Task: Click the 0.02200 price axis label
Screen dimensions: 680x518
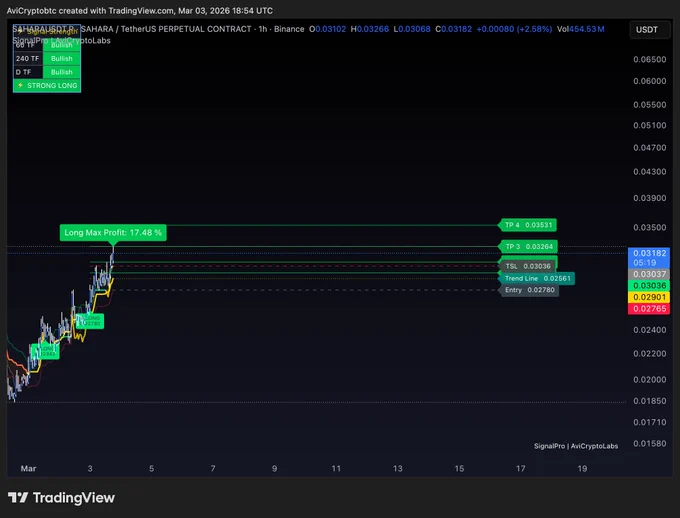Action: pos(650,354)
